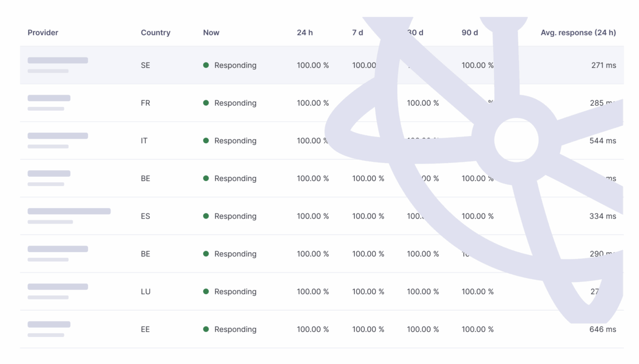Select the 90 d uptime value in the LU row

tap(478, 291)
